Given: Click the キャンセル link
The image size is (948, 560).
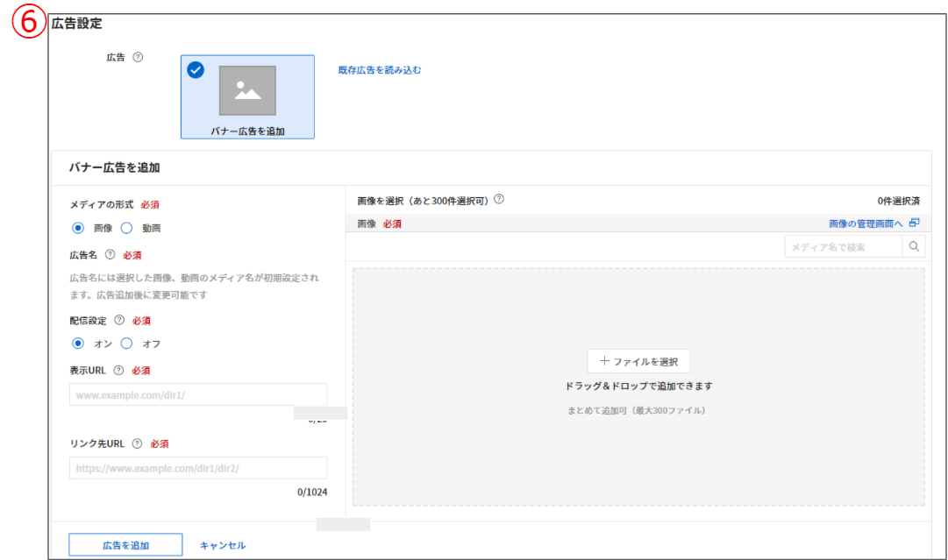Looking at the screenshot, I should pos(223,545).
